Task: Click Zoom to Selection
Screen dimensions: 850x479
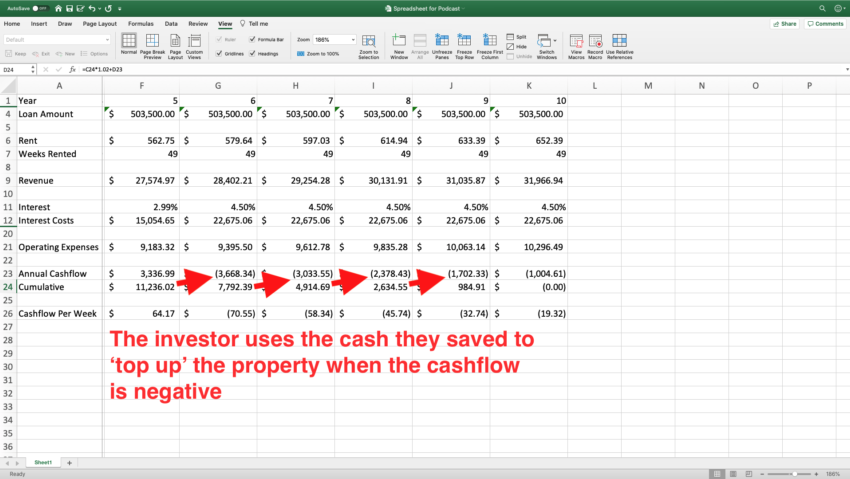Action: (369, 47)
